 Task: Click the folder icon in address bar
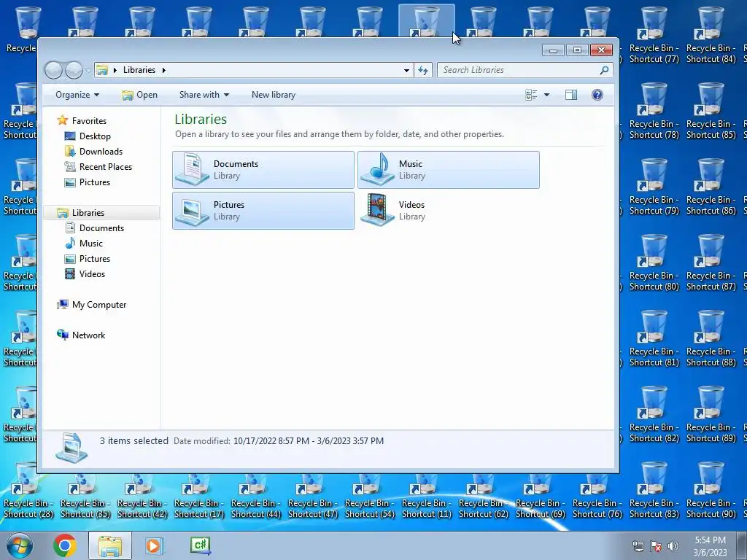coord(101,70)
